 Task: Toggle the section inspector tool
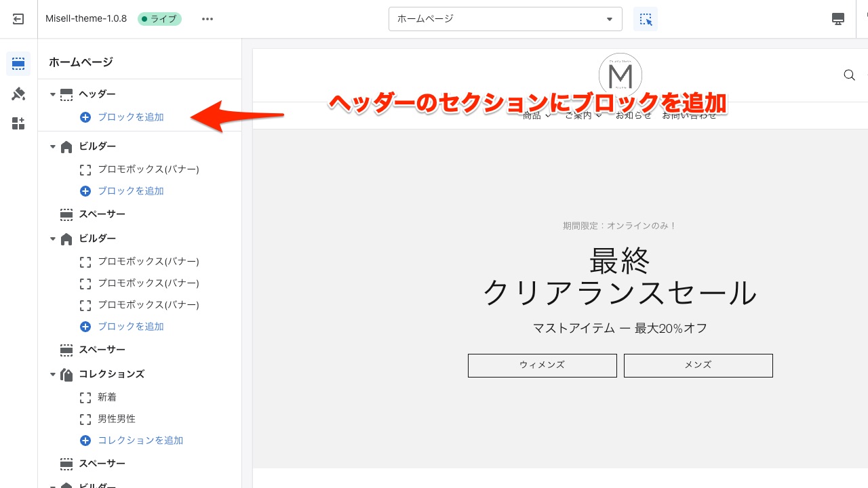pos(646,19)
